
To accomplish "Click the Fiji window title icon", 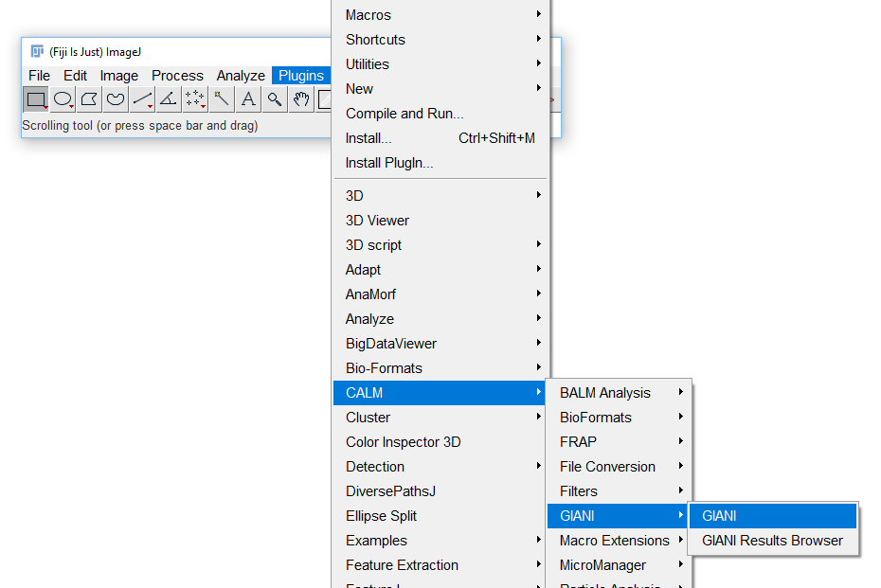I will 37,52.
